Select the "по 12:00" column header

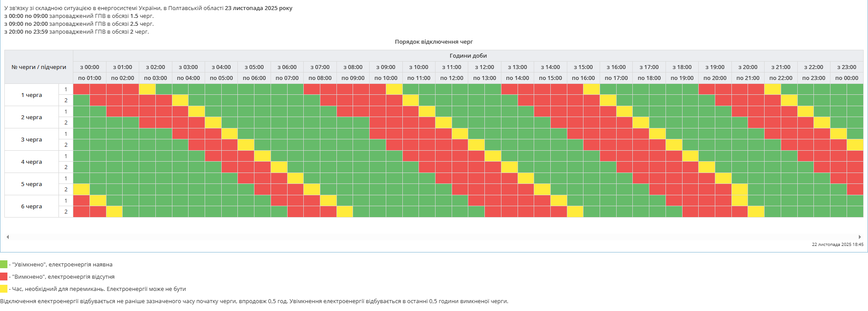coord(452,78)
